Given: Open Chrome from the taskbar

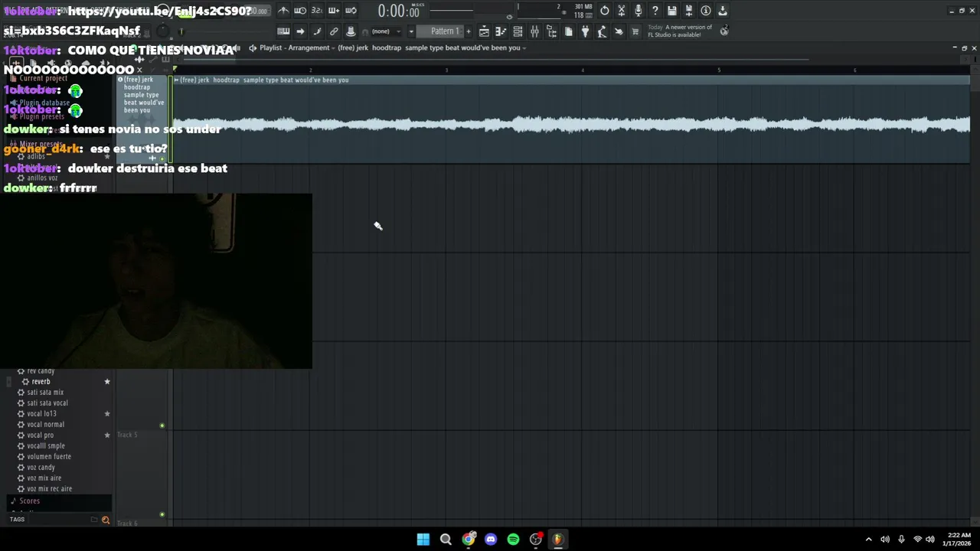Looking at the screenshot, I should click(x=469, y=539).
